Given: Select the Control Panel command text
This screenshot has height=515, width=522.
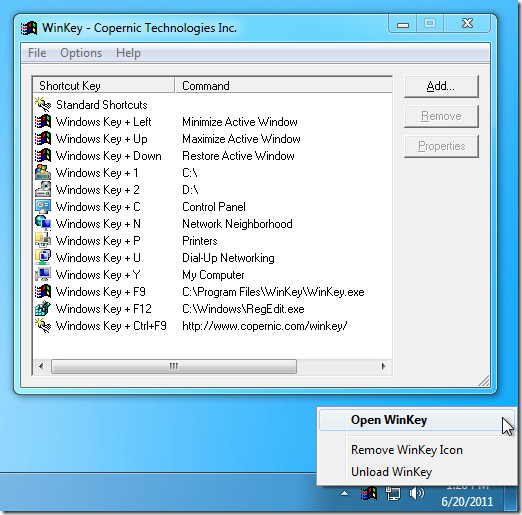Looking at the screenshot, I should pos(214,207).
